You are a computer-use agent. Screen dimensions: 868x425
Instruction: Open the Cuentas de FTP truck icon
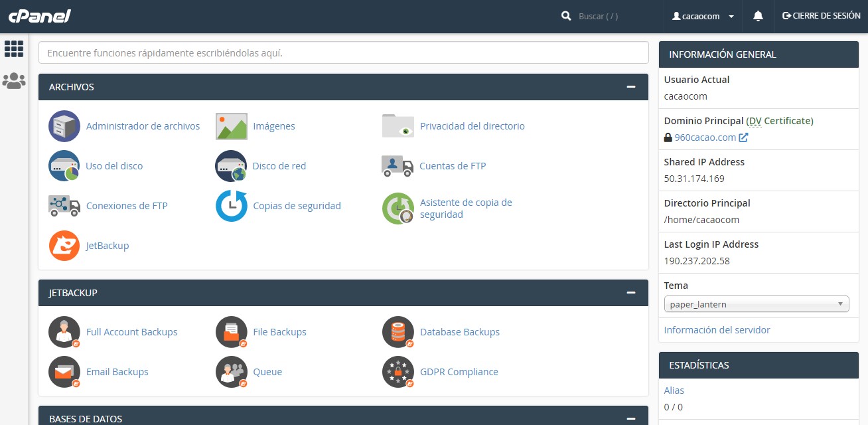click(x=398, y=166)
